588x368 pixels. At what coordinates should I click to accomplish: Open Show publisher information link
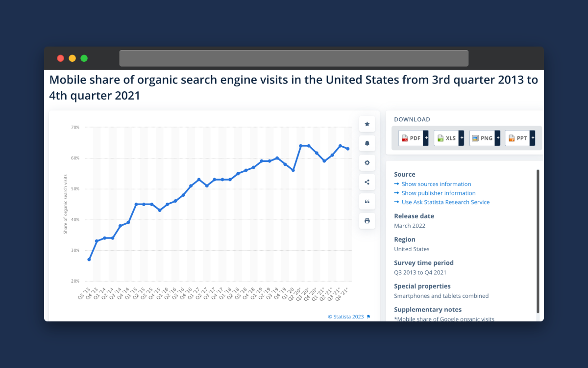point(439,193)
